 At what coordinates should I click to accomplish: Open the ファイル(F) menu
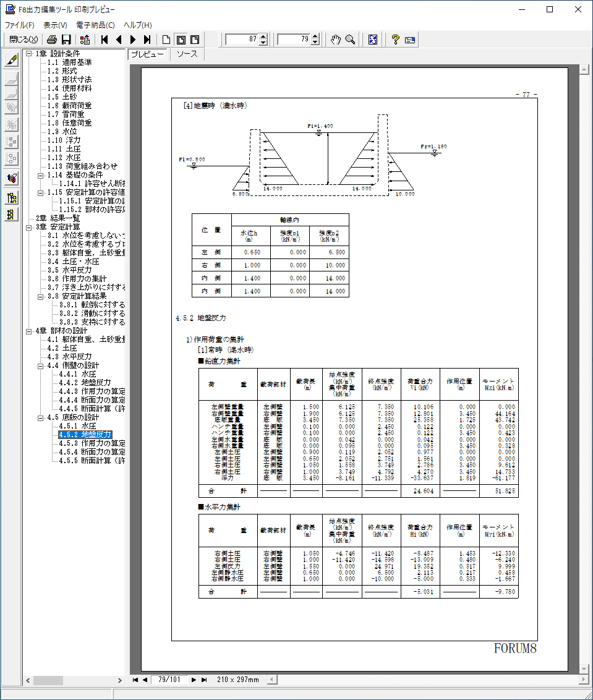[x=19, y=25]
